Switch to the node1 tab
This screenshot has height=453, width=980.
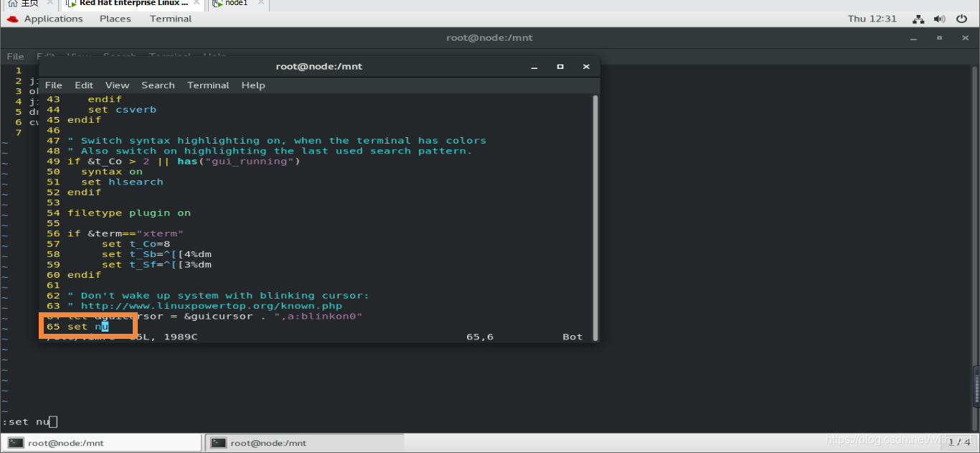[x=237, y=4]
